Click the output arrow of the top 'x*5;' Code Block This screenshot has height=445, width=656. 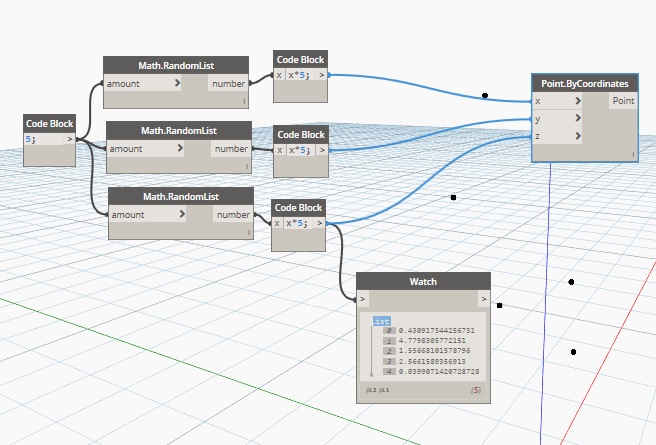pyautogui.click(x=320, y=75)
